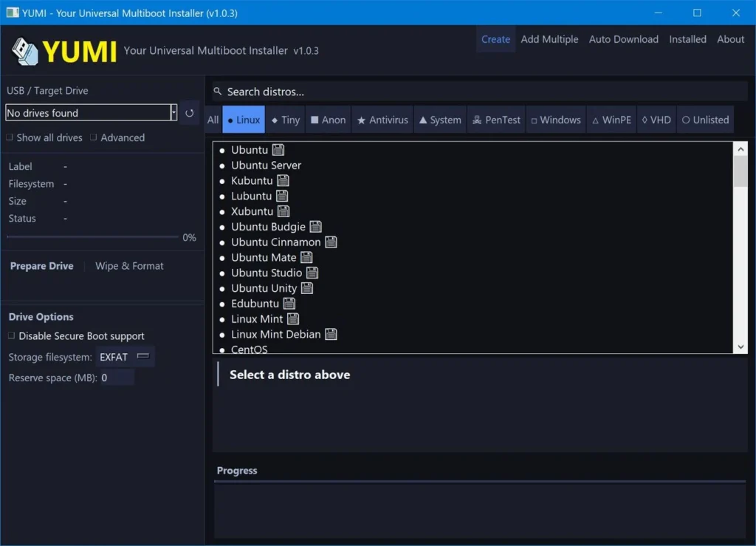Image resolution: width=756 pixels, height=546 pixels.
Task: Click the distro list scroll-up arrow
Action: point(740,149)
